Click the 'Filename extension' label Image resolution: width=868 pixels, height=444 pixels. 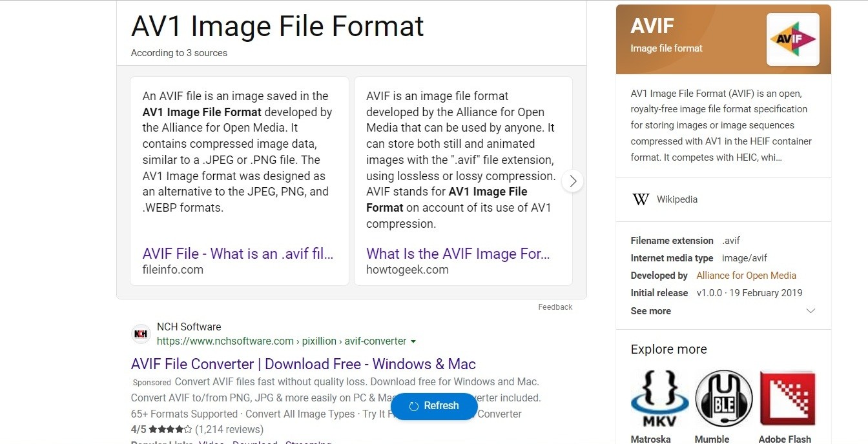[672, 241]
